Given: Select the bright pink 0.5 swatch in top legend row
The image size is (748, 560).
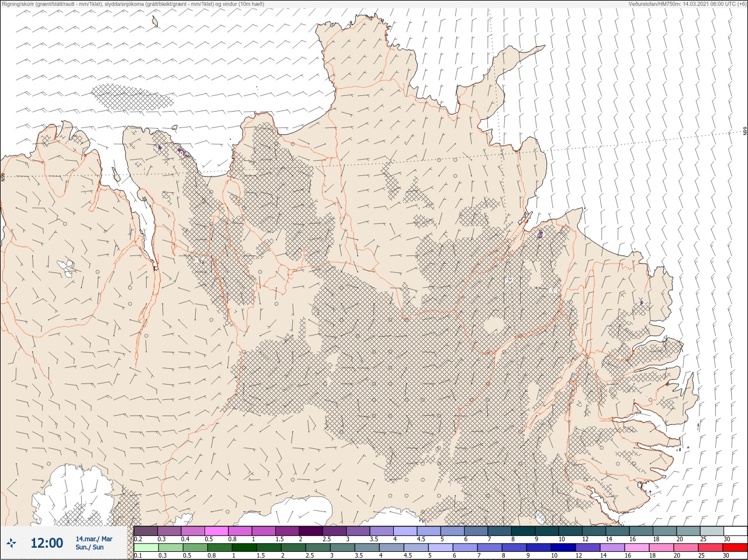Looking at the screenshot, I should tap(216, 531).
